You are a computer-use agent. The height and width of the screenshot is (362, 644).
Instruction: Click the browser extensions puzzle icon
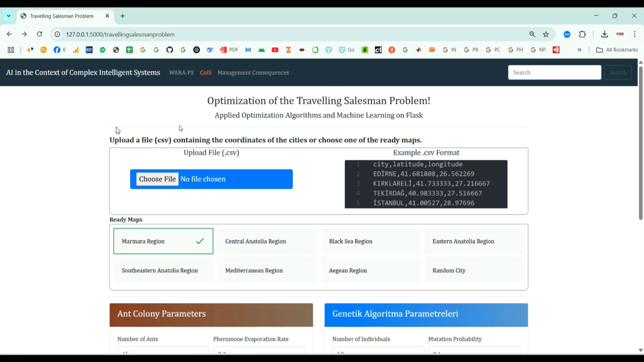click(x=582, y=34)
